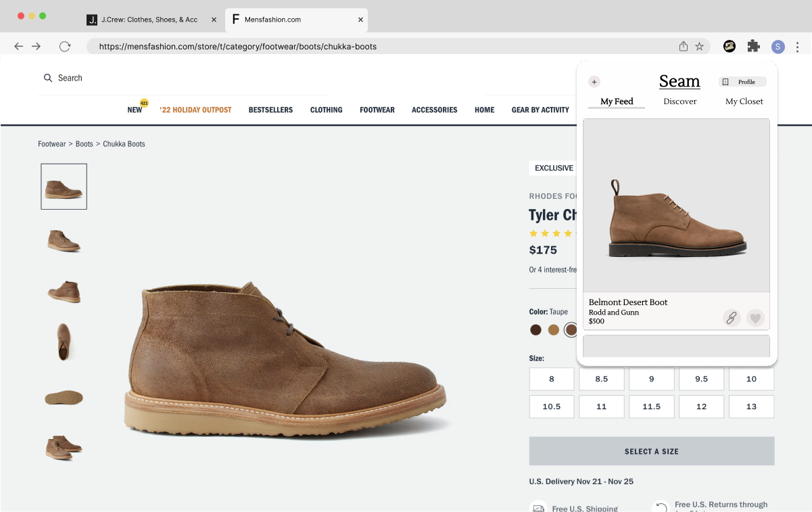Select the tan color swatch
This screenshot has width=812, height=512.
pos(554,330)
